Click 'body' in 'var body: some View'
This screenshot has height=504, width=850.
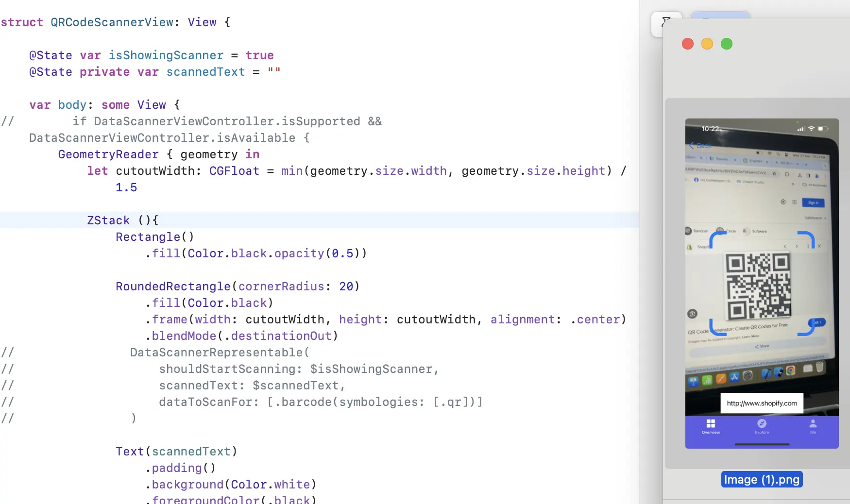pos(72,105)
